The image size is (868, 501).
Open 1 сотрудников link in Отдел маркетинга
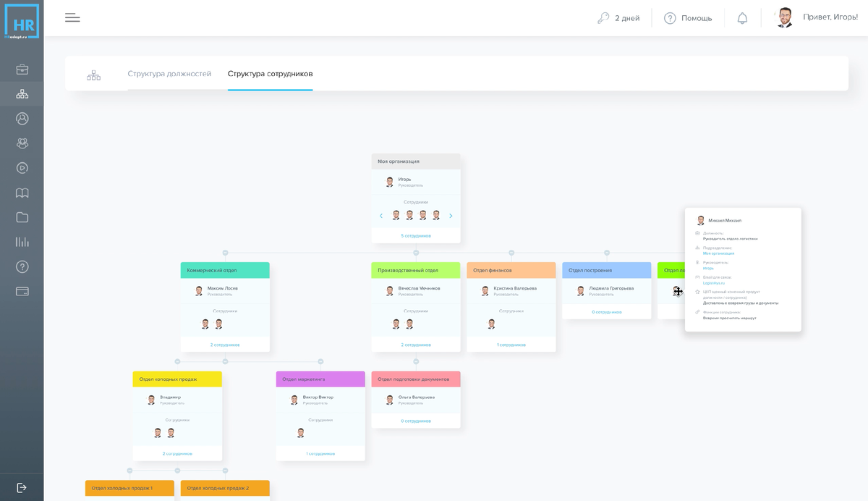click(x=320, y=453)
